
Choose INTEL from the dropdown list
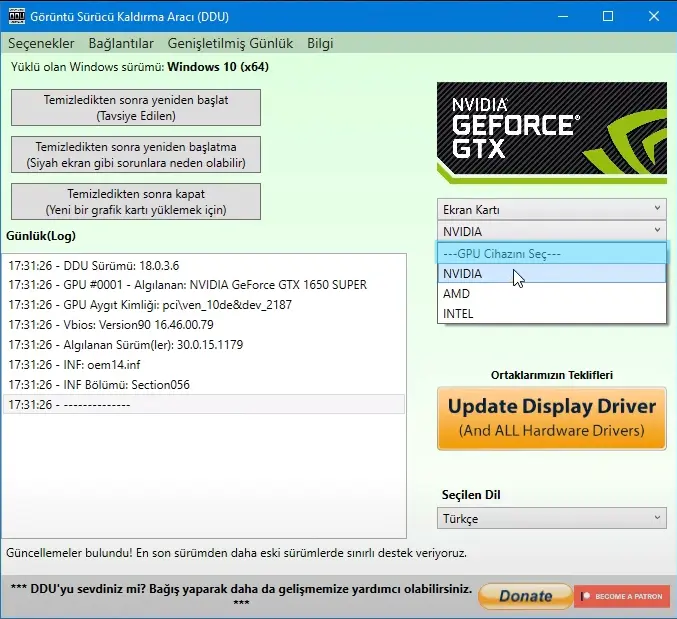(x=552, y=313)
